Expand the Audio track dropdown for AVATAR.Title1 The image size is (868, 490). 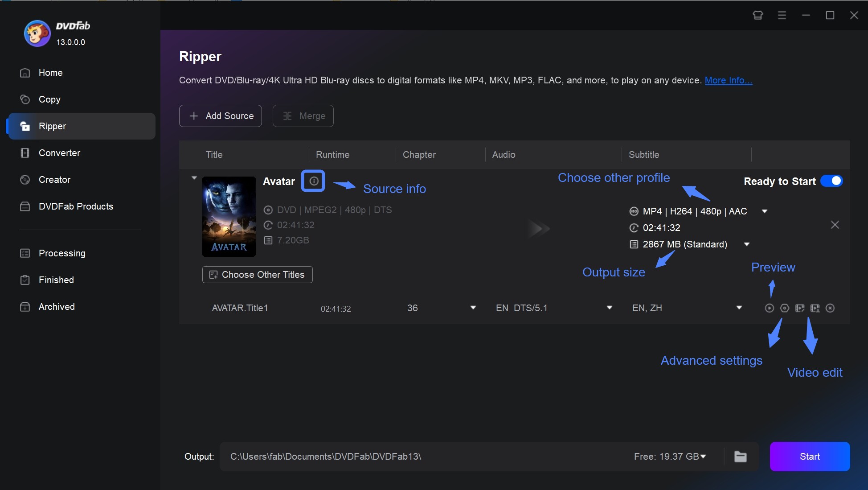pyautogui.click(x=609, y=308)
